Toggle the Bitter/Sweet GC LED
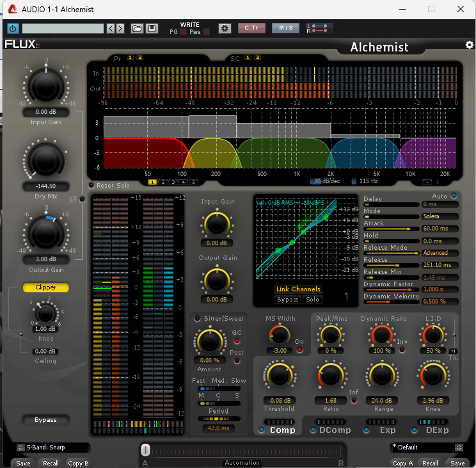Image resolution: width=476 pixels, height=468 pixels. (237, 341)
